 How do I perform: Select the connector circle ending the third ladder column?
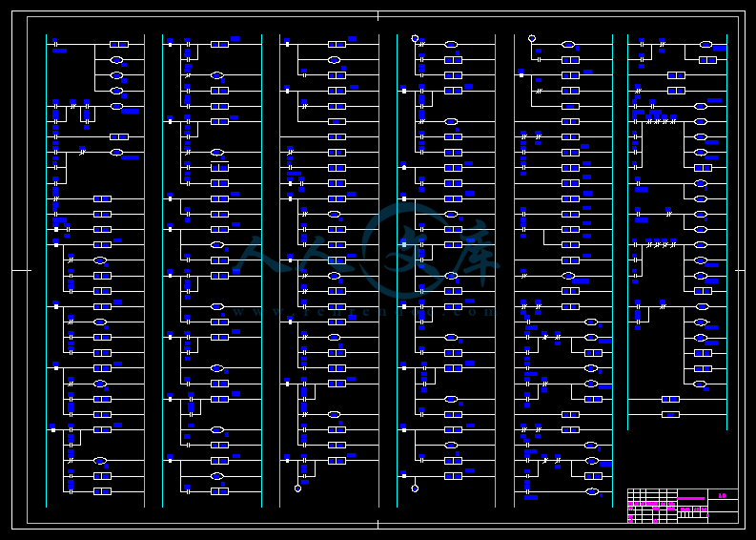297,488
